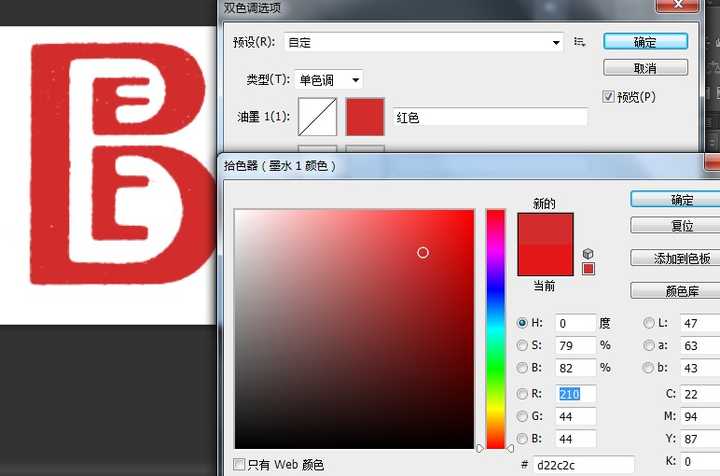Open the 类型(T) 单色调 type dropdown

coord(329,80)
